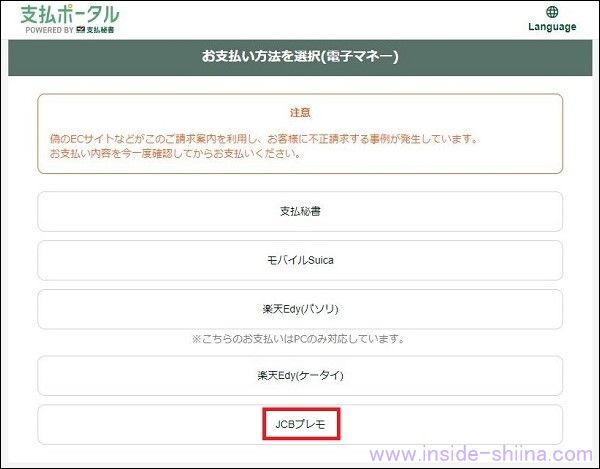
Task: Click the line お支払い内容を今一度確認
Action: click(175, 153)
